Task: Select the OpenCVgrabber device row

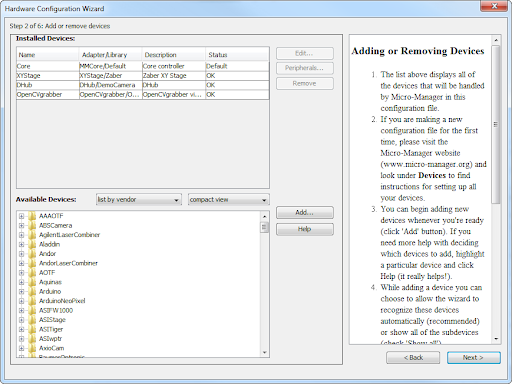Action: tap(143, 94)
